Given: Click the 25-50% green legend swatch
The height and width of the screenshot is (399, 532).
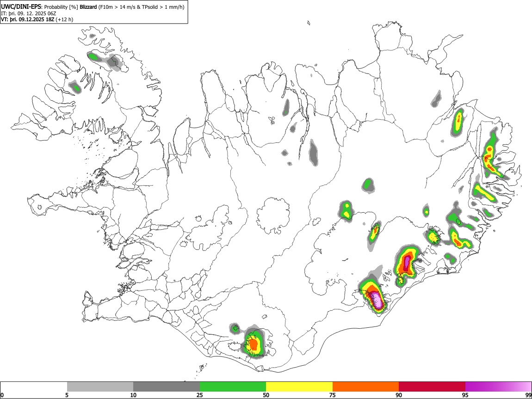Looking at the screenshot, I should coord(233,387).
